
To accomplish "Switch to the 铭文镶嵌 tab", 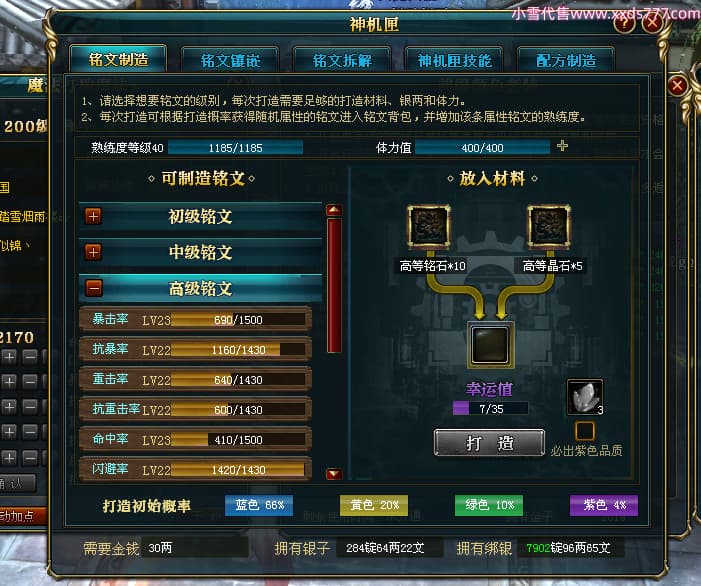I will click(230, 60).
